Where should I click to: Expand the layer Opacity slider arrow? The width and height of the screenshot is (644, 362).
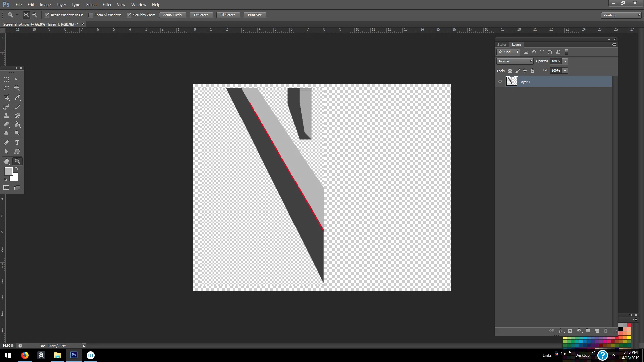tap(565, 61)
